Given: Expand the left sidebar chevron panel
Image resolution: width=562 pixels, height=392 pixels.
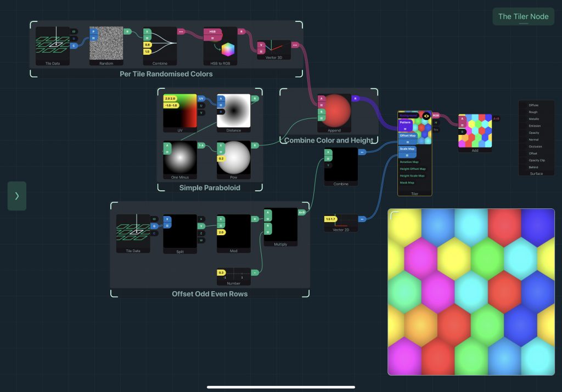Looking at the screenshot, I should [17, 196].
